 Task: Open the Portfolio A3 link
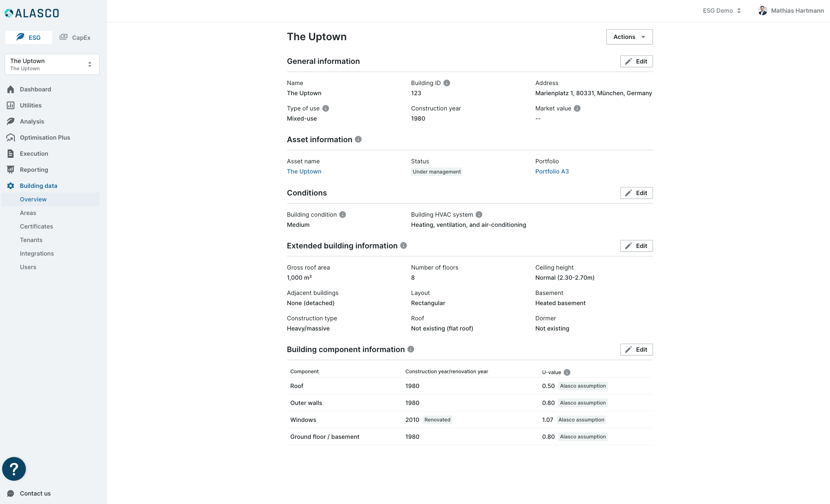552,171
